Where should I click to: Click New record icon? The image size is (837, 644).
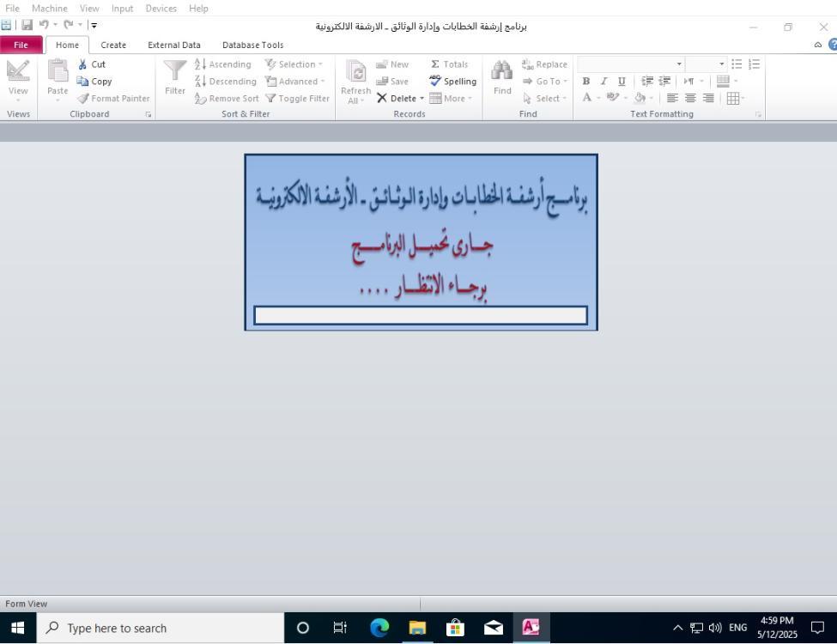point(382,64)
